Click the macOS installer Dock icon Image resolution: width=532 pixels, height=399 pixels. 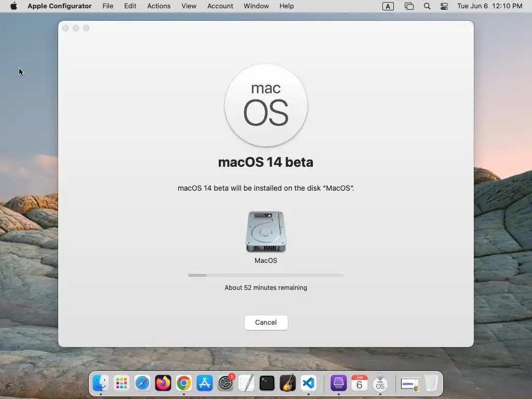click(380, 383)
